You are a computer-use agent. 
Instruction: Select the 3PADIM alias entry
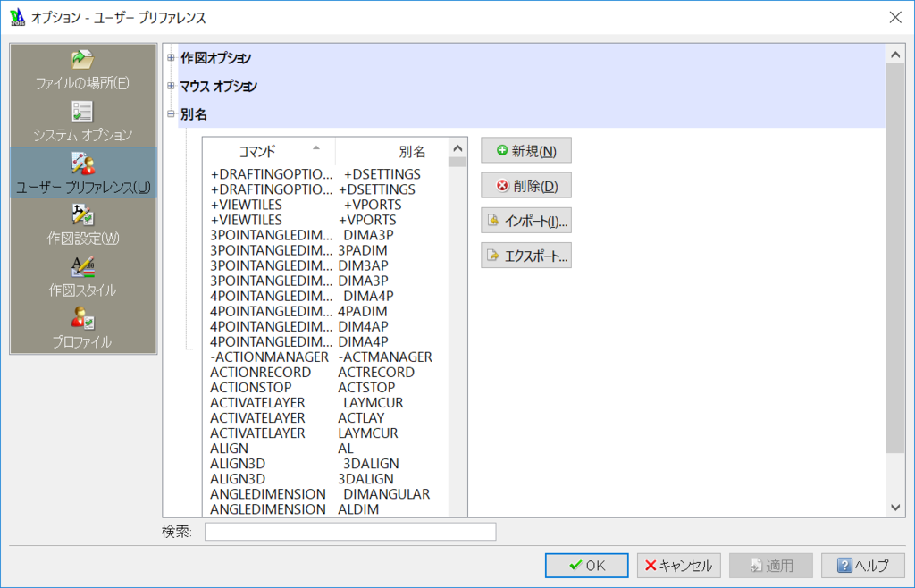click(363, 250)
